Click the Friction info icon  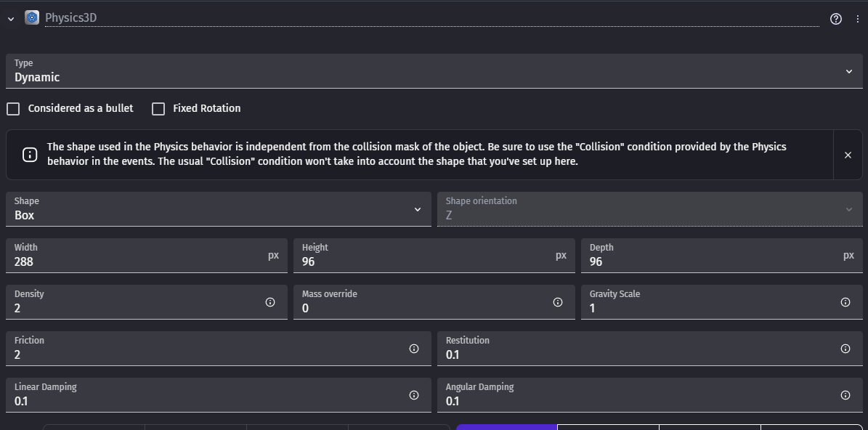click(414, 349)
